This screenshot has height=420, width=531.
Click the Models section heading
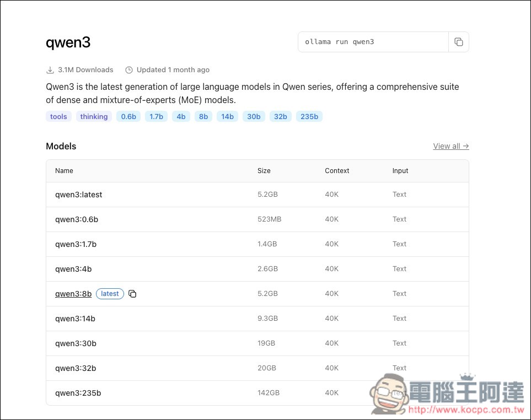[61, 146]
